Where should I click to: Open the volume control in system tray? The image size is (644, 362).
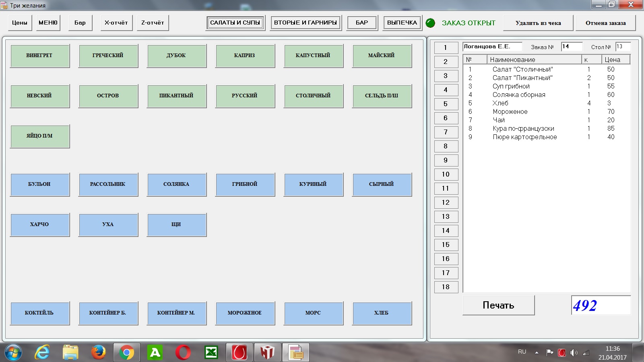pyautogui.click(x=574, y=353)
